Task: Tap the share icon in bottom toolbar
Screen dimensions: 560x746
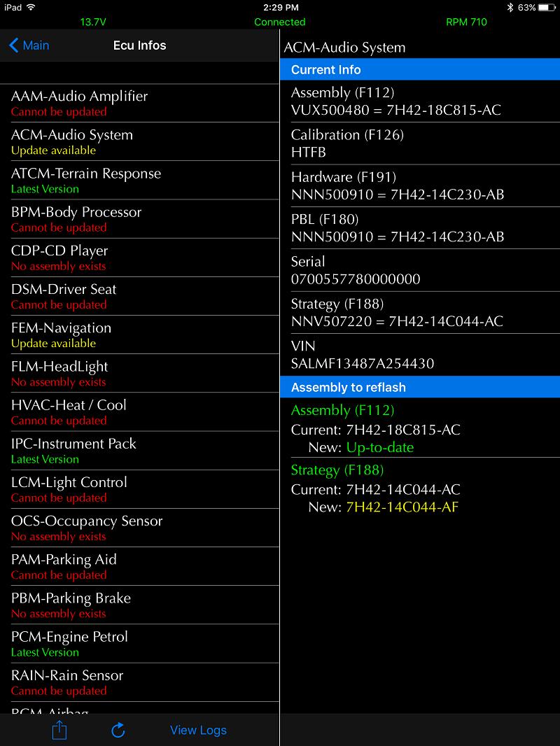Action: 59,730
